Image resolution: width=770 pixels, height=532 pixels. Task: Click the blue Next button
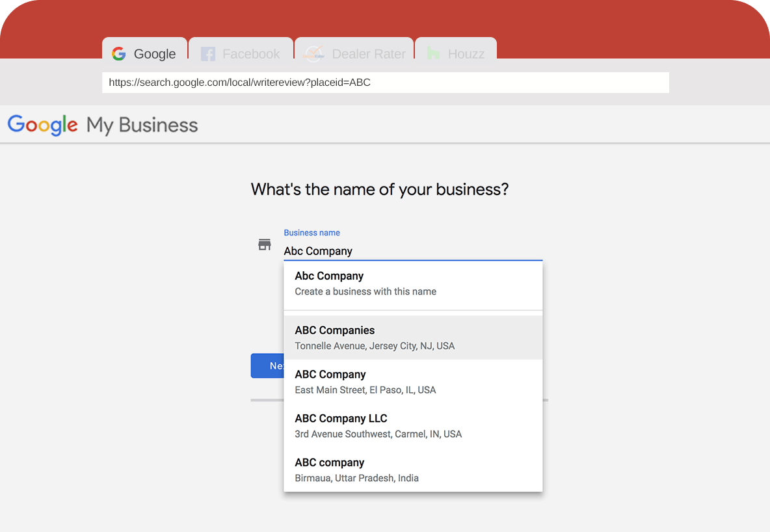(268, 366)
